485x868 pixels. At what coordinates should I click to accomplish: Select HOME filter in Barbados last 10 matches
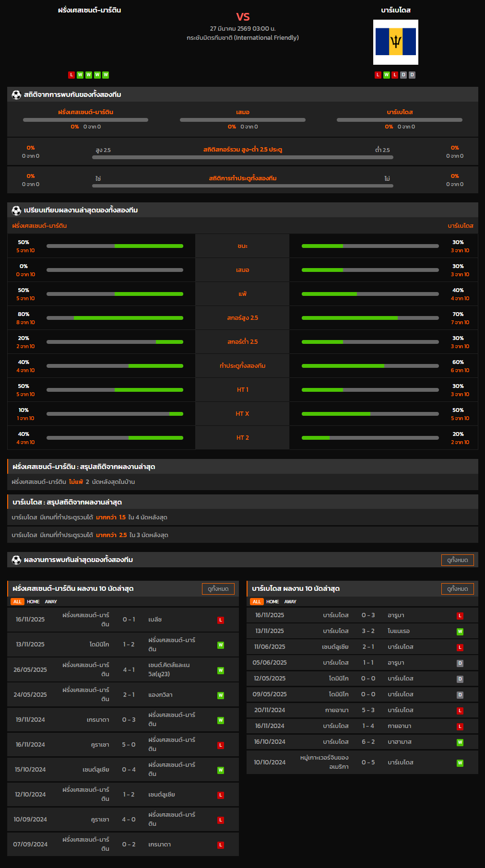pos(272,602)
